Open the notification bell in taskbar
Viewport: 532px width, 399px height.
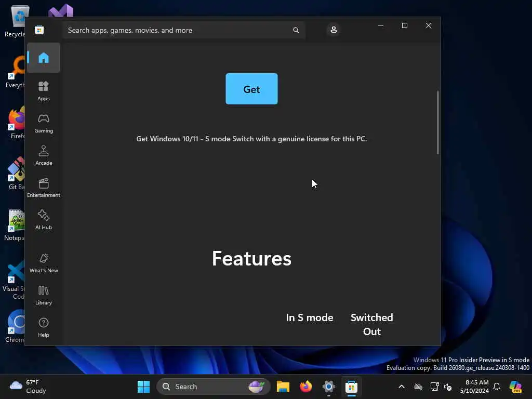[x=497, y=387]
